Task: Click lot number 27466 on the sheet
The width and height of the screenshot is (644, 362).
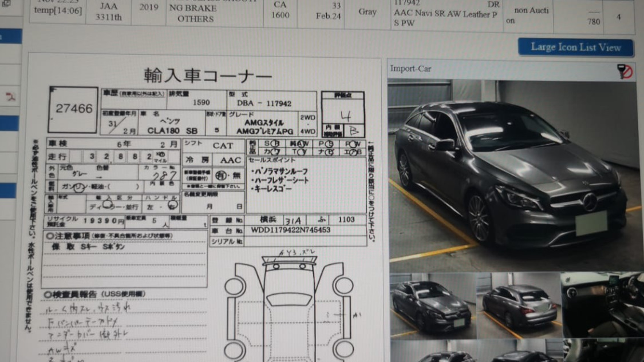Action: coord(74,109)
